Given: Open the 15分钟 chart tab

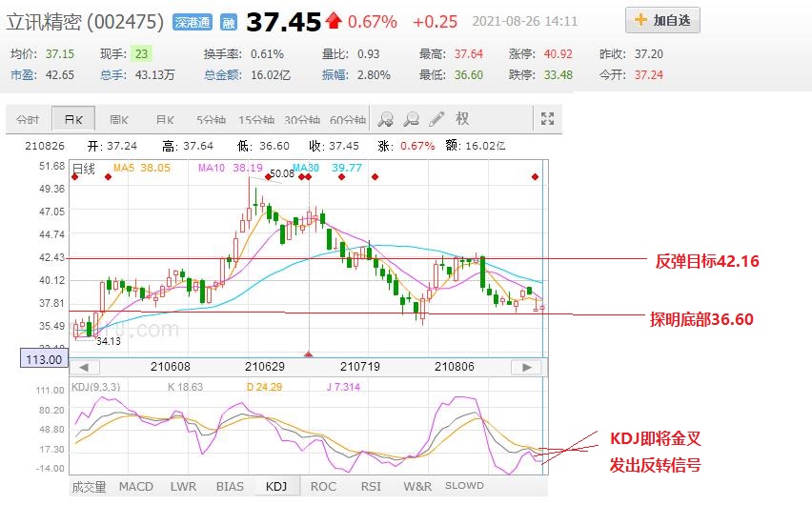Looking at the screenshot, I should [255, 120].
